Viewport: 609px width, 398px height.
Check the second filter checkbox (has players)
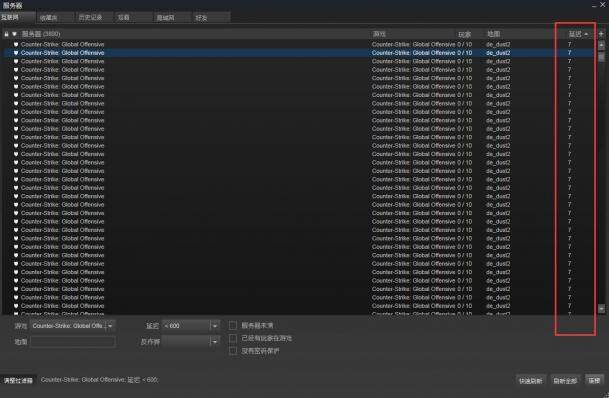(x=233, y=338)
